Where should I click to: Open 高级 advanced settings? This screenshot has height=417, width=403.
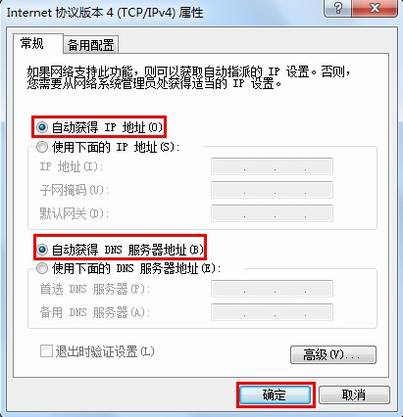(x=333, y=354)
